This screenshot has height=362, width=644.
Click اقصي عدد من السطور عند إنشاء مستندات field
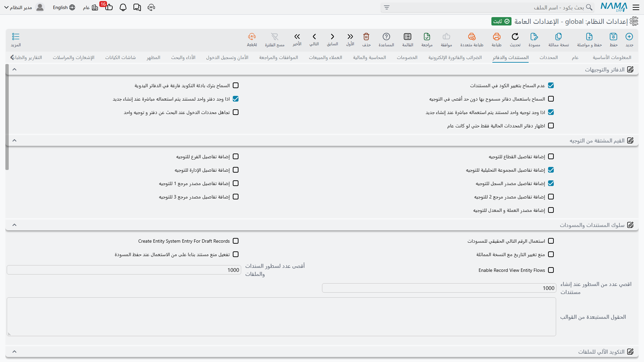(439, 288)
